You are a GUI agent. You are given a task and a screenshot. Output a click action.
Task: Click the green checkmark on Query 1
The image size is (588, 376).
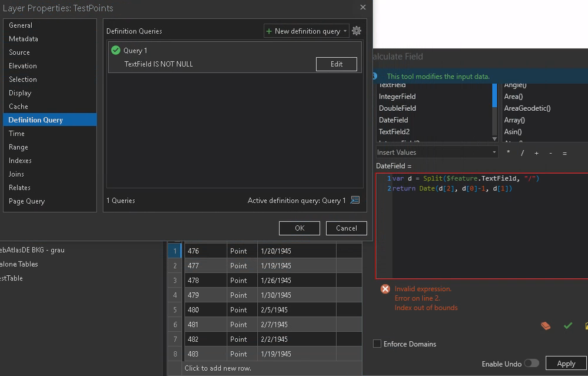[116, 50]
